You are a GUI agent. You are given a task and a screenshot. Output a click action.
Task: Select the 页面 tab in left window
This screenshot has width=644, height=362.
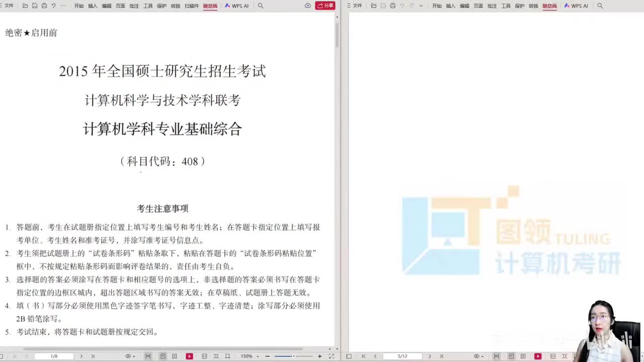(120, 6)
